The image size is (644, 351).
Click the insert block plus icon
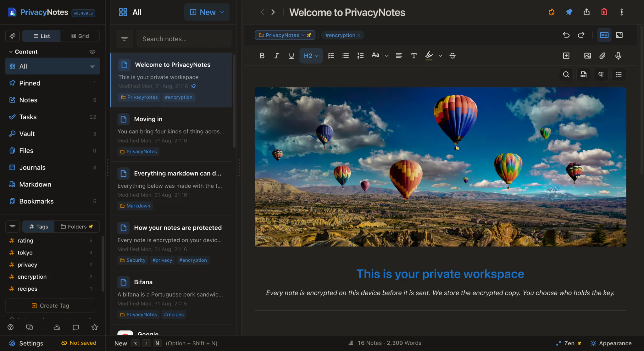[566, 56]
